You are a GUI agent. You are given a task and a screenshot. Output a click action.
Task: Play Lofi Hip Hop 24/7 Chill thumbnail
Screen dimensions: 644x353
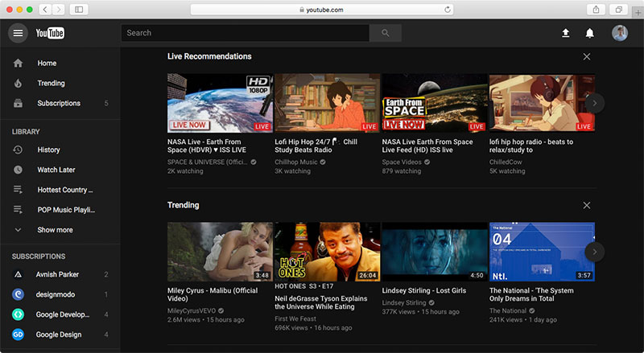point(328,103)
